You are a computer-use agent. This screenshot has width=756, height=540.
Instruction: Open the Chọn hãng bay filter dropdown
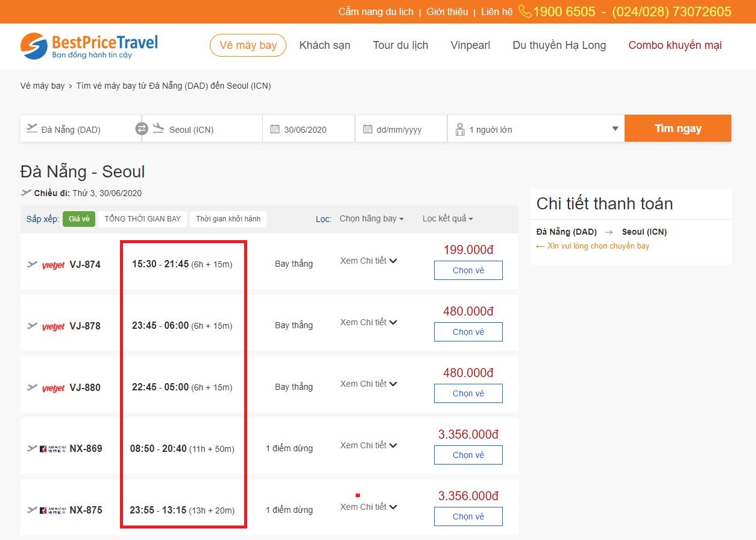coord(371,218)
